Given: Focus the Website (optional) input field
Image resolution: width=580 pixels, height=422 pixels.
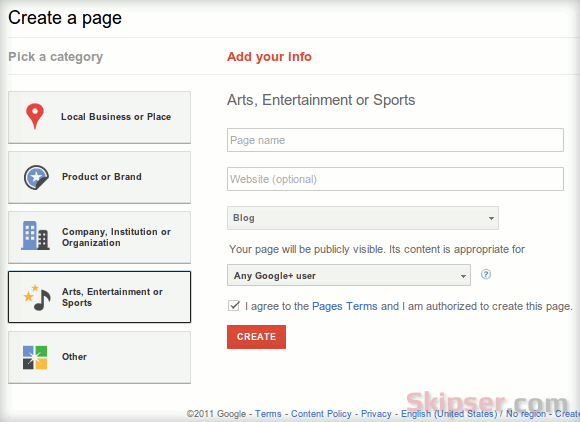Looking at the screenshot, I should click(395, 179).
